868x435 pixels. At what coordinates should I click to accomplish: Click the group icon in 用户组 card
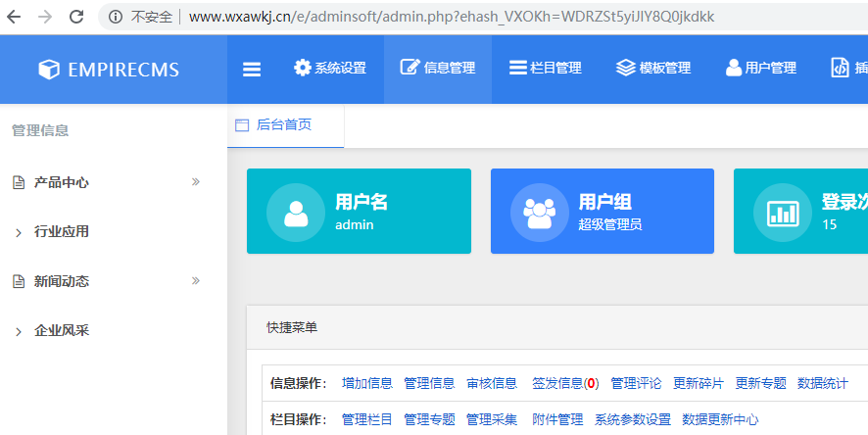[x=539, y=213]
